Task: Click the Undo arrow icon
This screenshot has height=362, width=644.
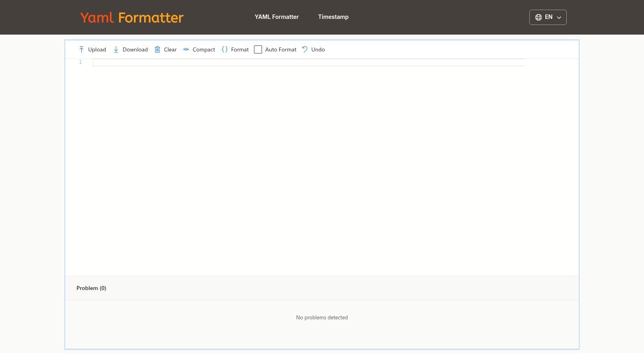Action: click(x=305, y=49)
